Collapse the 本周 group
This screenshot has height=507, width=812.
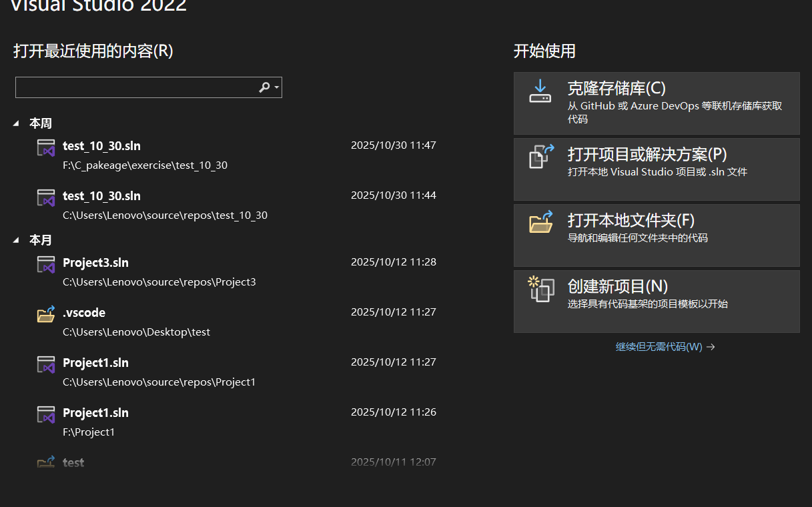[x=16, y=123]
